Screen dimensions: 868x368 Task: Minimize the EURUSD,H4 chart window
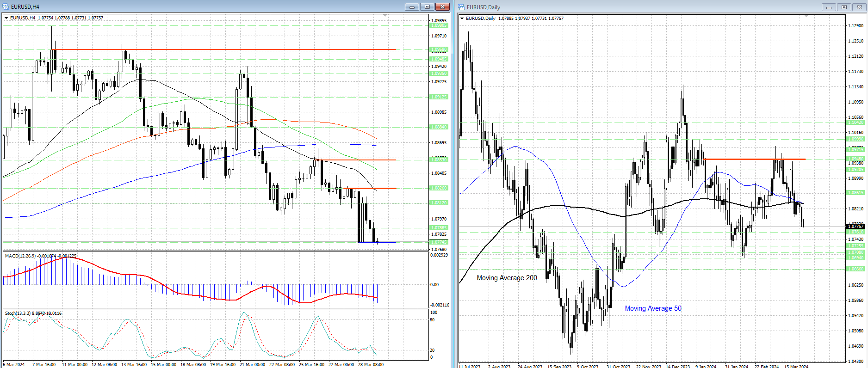[412, 6]
